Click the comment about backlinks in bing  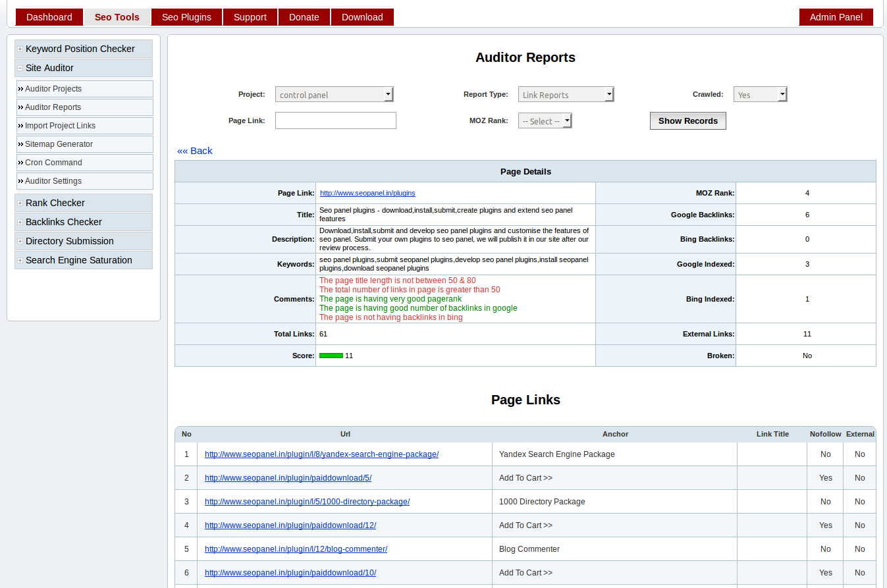pos(391,317)
